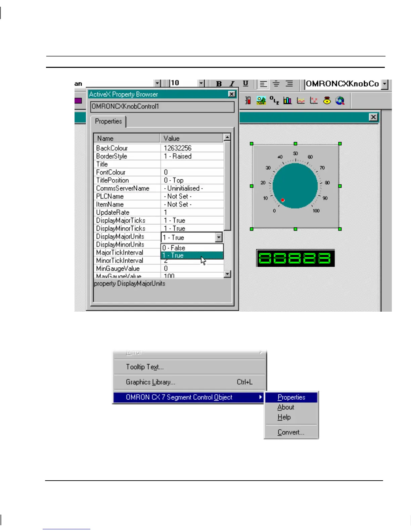Select the DisplayMajorTicks property name
Image resolution: width=411 pixels, height=532 pixels.
121,221
